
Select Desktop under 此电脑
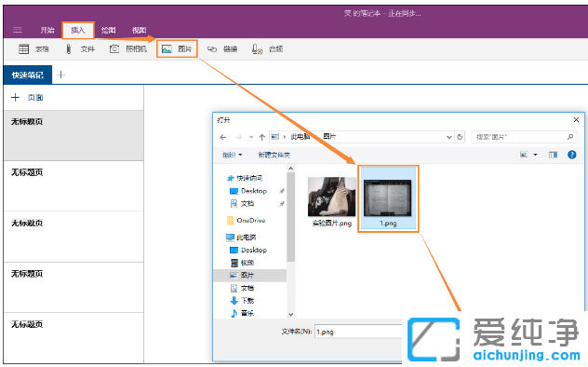click(x=248, y=251)
